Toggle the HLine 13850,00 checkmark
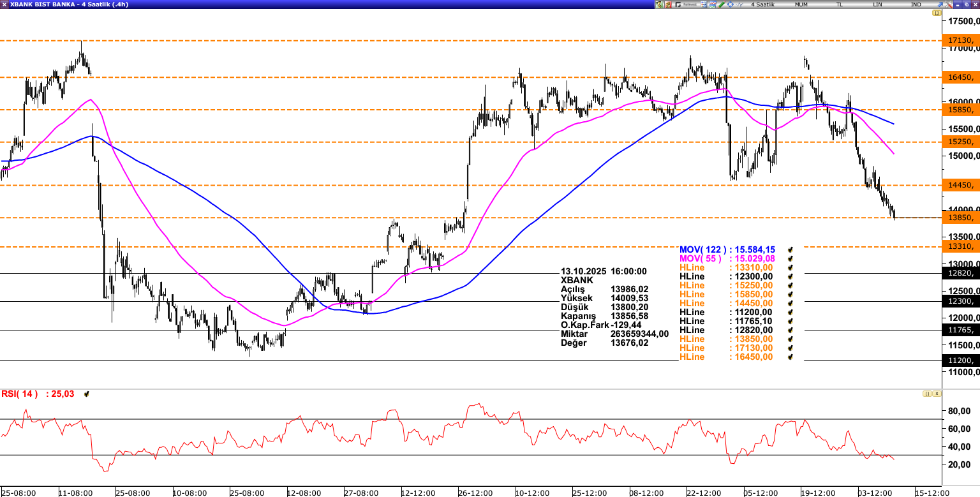The height and width of the screenshot is (497, 980). [791, 339]
